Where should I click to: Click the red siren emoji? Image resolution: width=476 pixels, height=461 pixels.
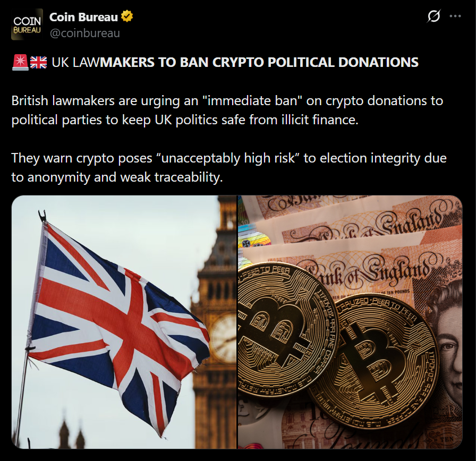(20, 62)
